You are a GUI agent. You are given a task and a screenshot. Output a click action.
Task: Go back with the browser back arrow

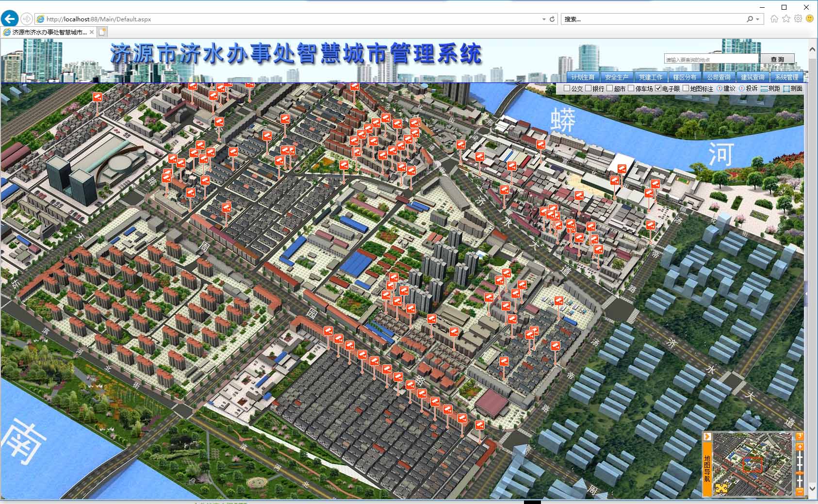pos(10,19)
